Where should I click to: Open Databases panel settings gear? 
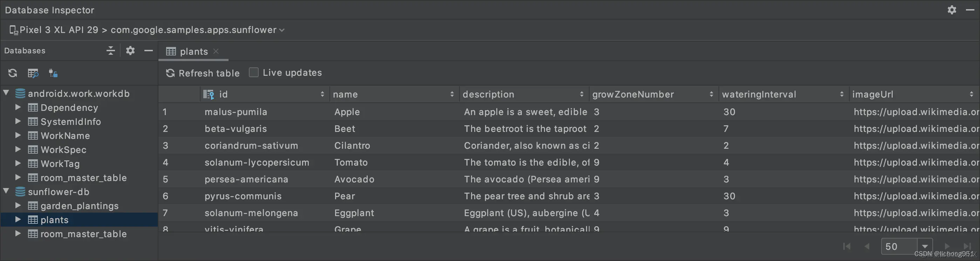[x=130, y=50]
